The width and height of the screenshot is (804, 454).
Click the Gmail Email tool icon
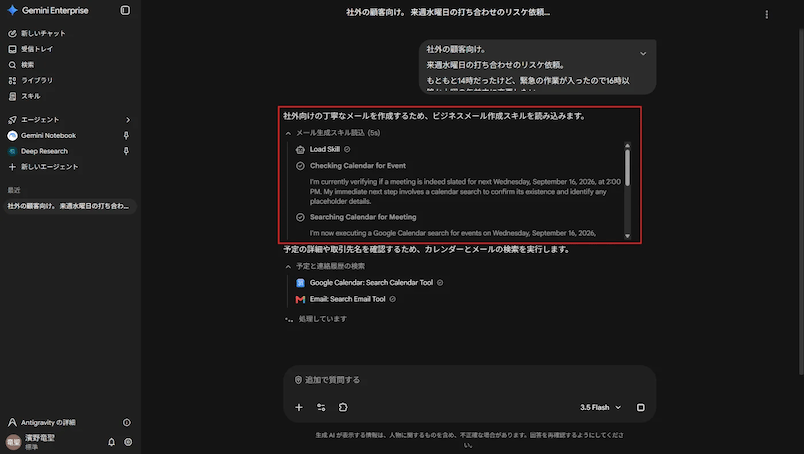[300, 299]
